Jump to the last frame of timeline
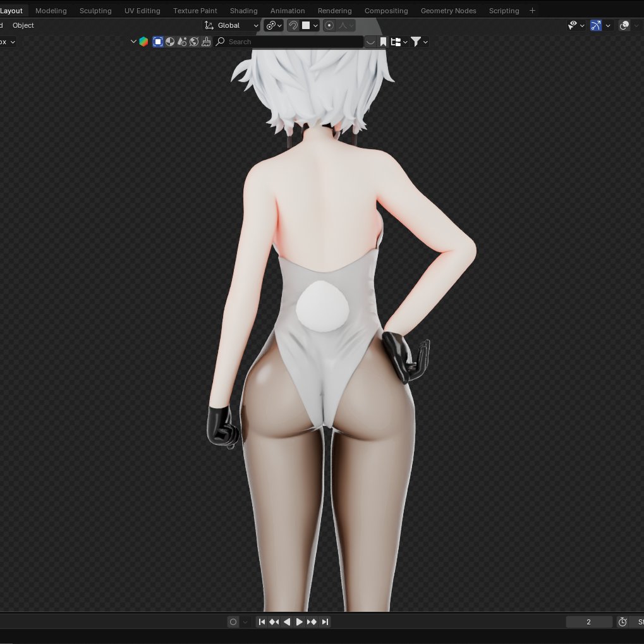 (325, 622)
